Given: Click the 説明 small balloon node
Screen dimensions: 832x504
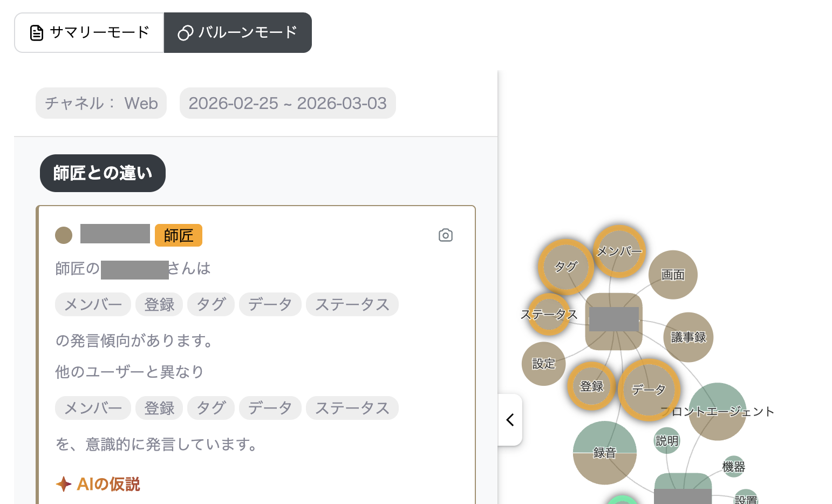Looking at the screenshot, I should 667,441.
